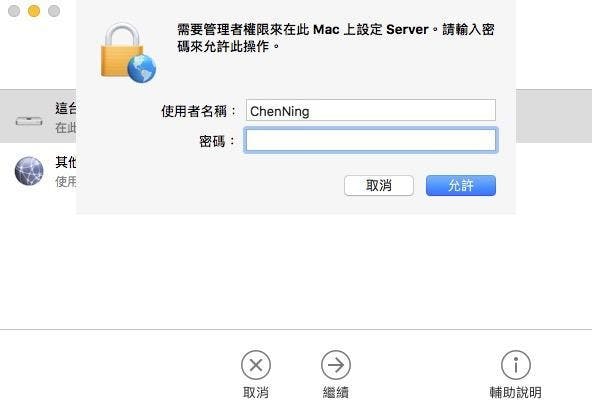
Task: Click the 取消 button in the password dialog
Action: point(379,185)
